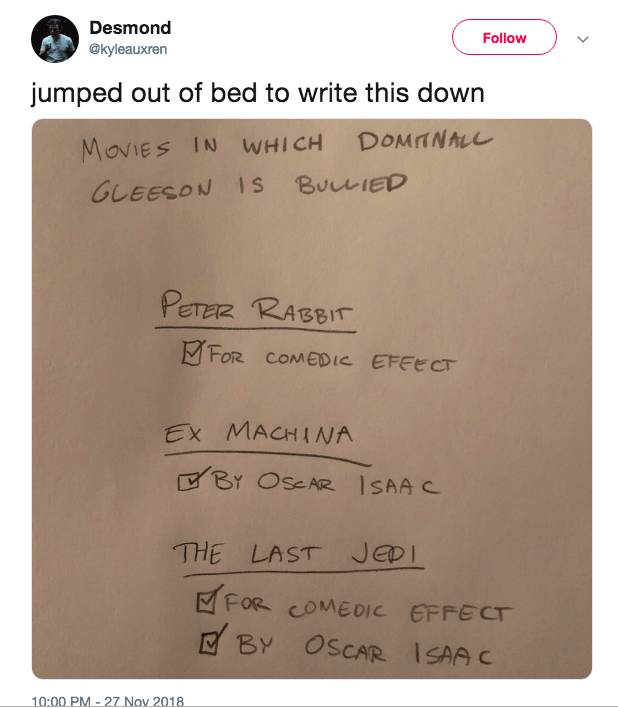Open the handwritten note photo
618x708 pixels.
[x=311, y=398]
